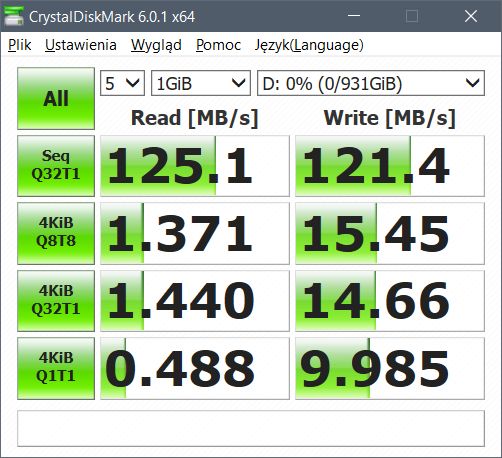
Task: Start the 4KiB Q1T1 test
Action: click(56, 368)
